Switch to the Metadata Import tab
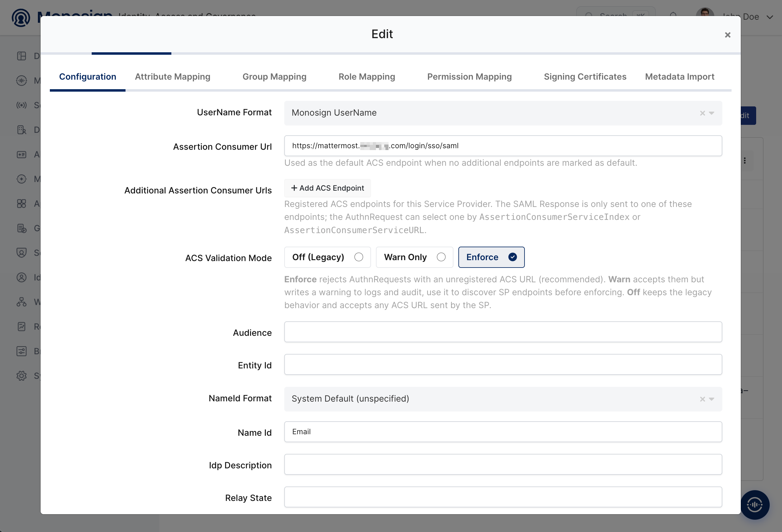Viewport: 782px width, 532px height. (679, 77)
